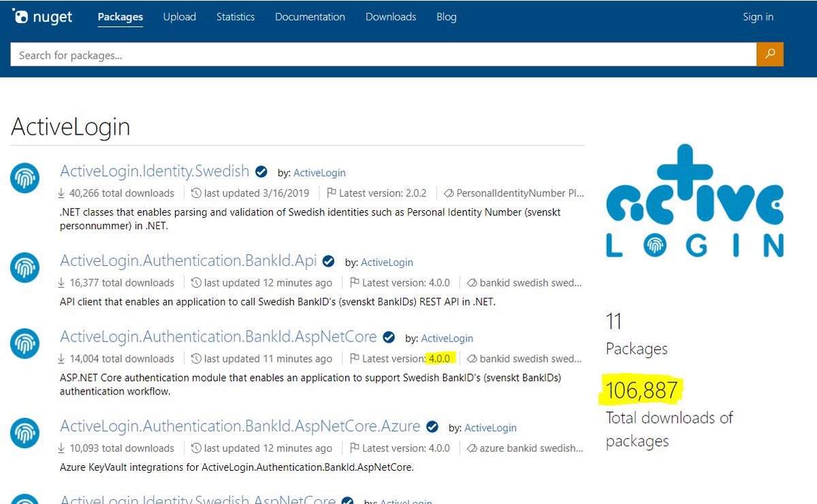Click the download icon beside 10,093 total downloads

pos(63,449)
